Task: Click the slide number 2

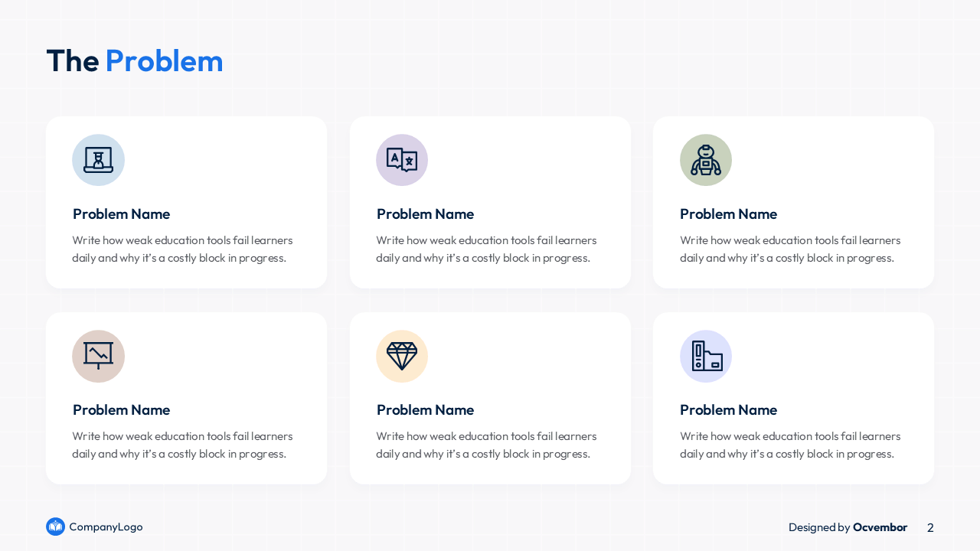Action: [x=930, y=527]
